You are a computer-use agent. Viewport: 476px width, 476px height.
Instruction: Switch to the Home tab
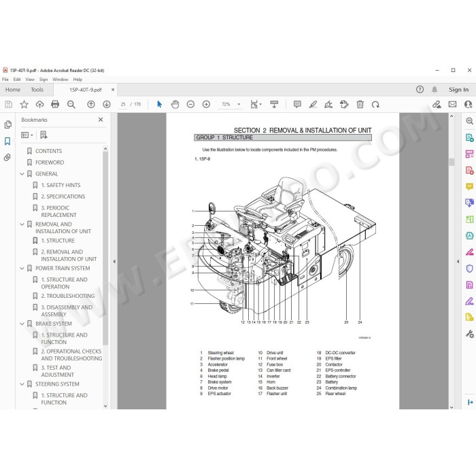pyautogui.click(x=13, y=90)
